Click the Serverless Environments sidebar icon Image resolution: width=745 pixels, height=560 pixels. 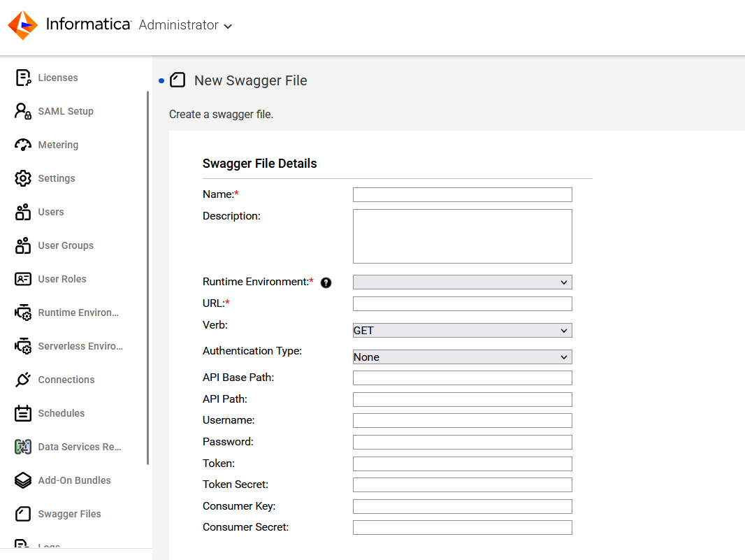pos(23,346)
